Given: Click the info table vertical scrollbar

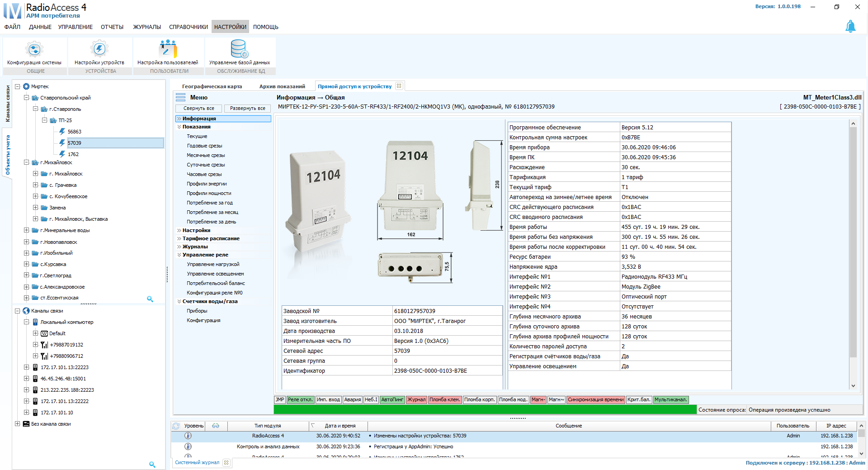Looking at the screenshot, I should tap(853, 242).
